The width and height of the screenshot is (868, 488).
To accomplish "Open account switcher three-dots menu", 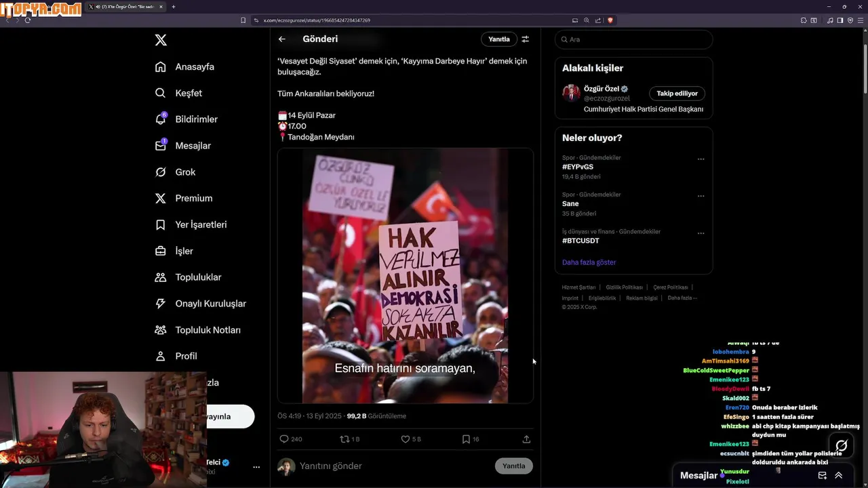I will point(256,467).
